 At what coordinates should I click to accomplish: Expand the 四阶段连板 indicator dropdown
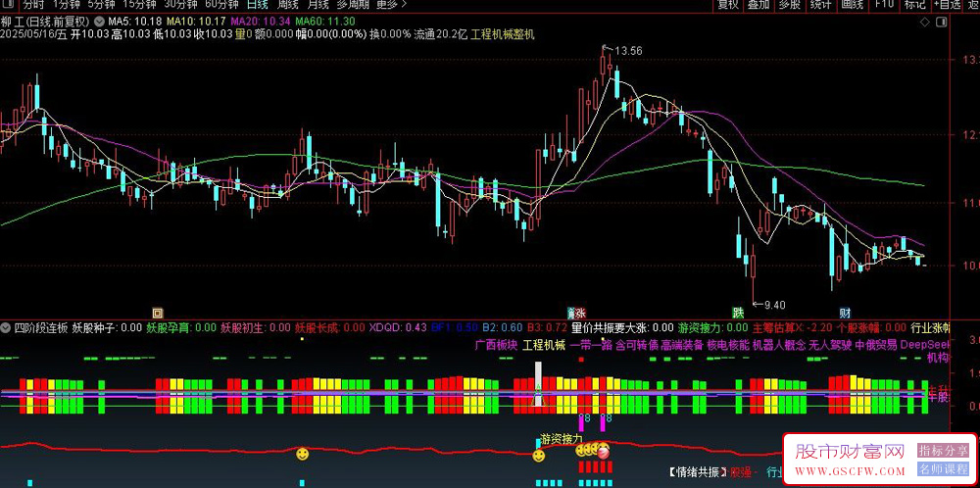pyautogui.click(x=6, y=326)
